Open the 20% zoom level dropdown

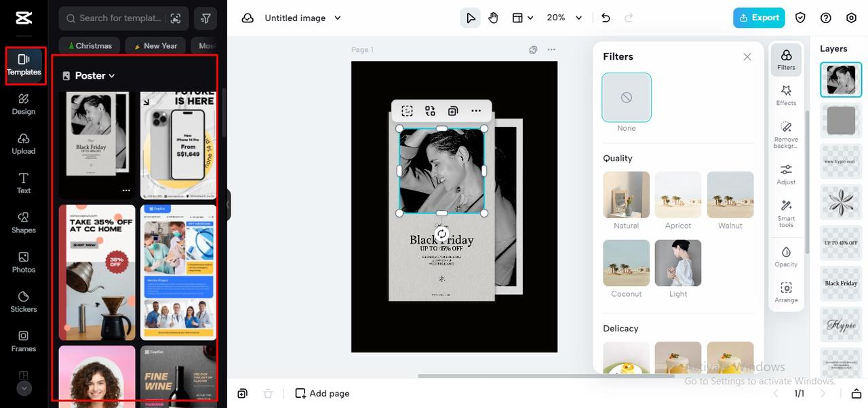564,18
